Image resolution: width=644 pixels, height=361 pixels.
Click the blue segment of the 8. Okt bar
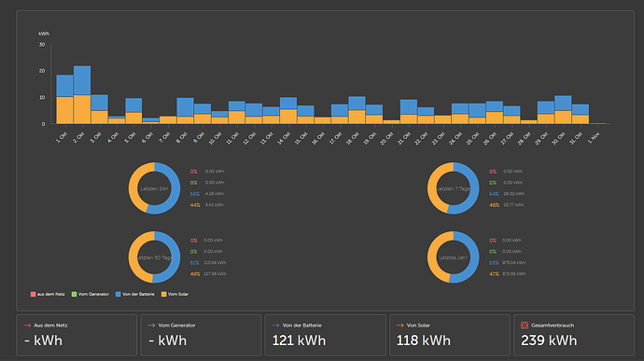[x=185, y=107]
